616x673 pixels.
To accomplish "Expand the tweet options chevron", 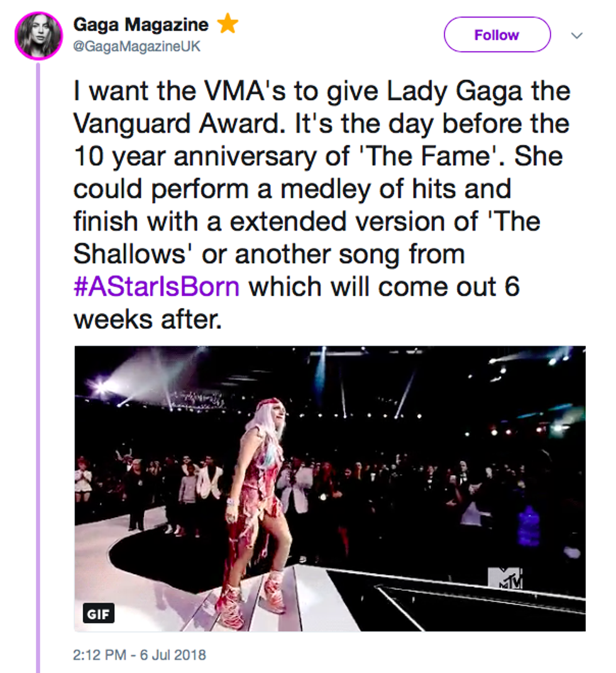I will tap(576, 36).
